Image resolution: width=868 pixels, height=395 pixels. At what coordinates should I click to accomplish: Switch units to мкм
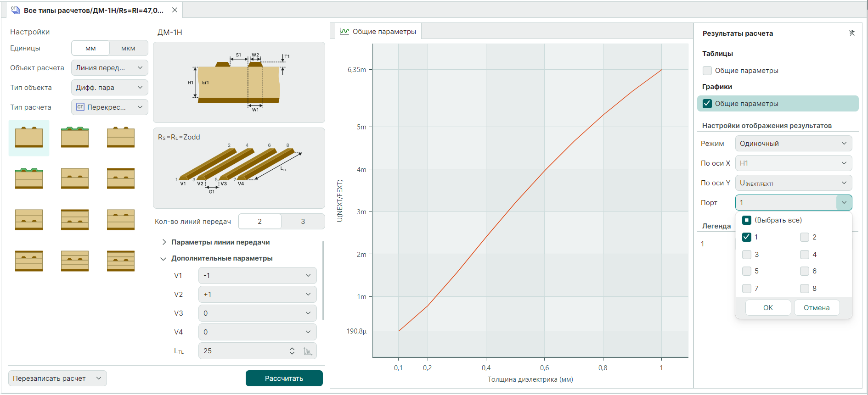[x=128, y=48]
